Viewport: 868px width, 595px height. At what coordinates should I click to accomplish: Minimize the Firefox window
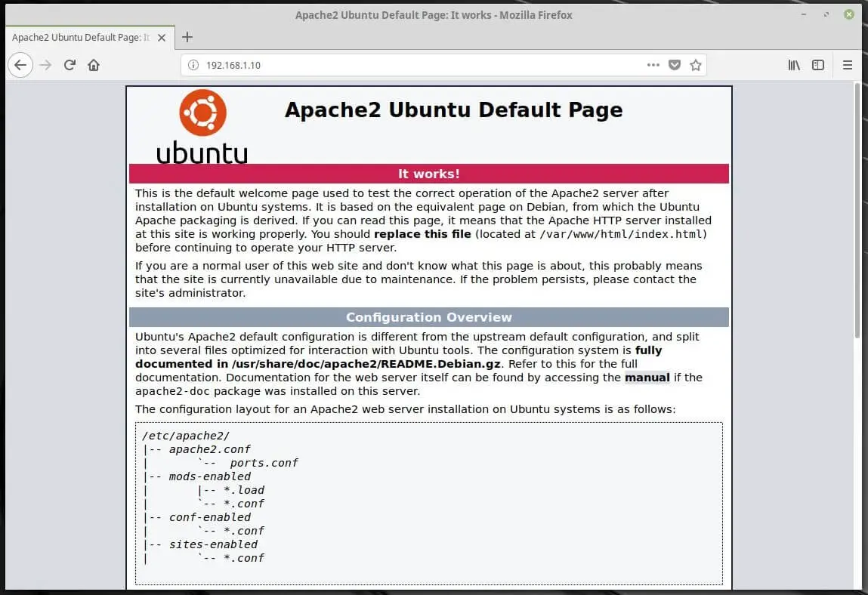(804, 14)
